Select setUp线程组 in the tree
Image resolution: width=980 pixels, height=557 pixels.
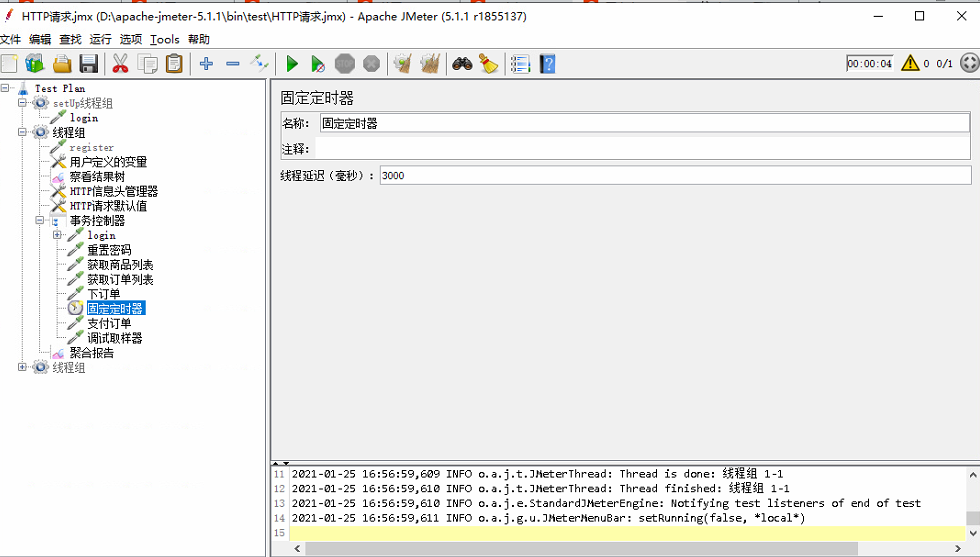(82, 103)
